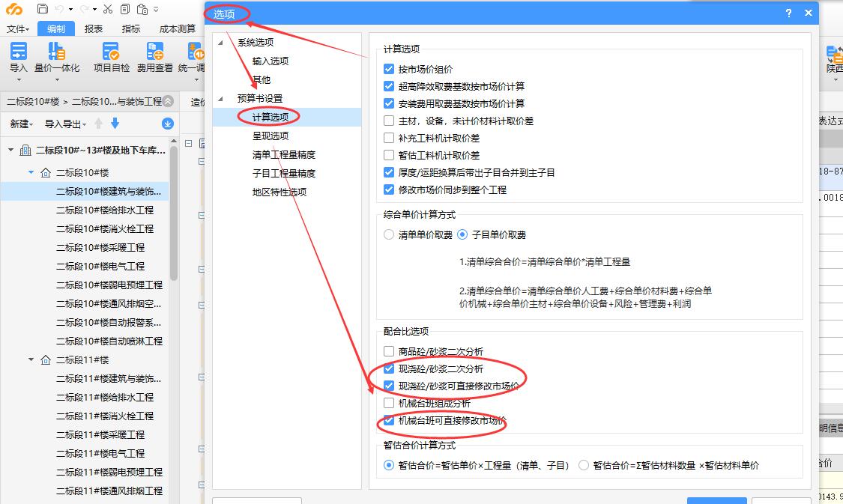Viewport: 843px width, 504px height.
Task: Select 清单单价取费 radio button
Action: tap(389, 234)
